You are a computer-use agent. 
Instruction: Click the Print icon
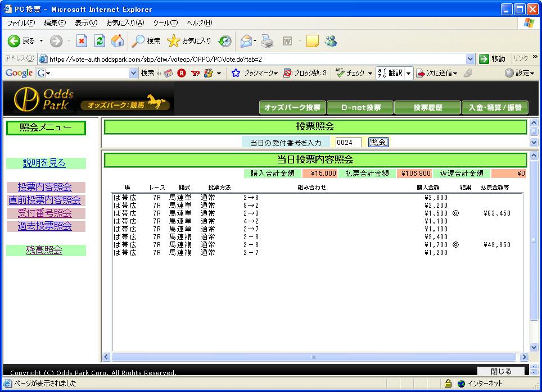pyautogui.click(x=267, y=41)
